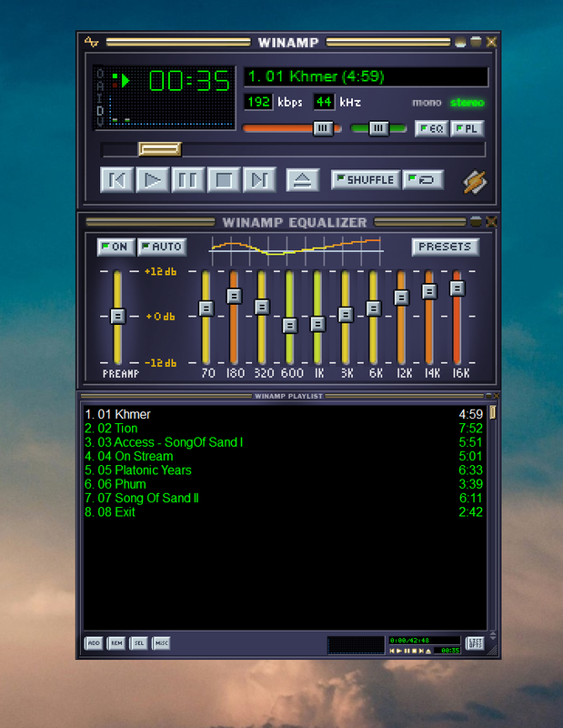Toggle the EQ window button

(x=432, y=128)
